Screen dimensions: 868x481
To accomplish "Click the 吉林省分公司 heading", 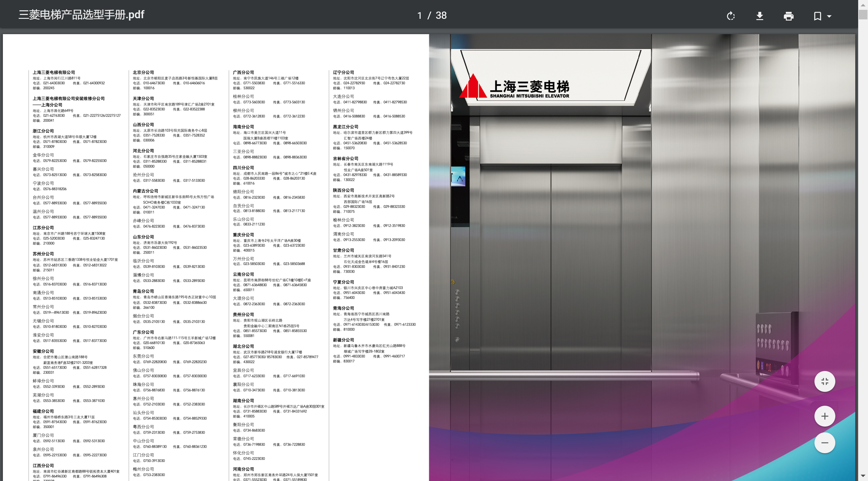I will tap(345, 158).
